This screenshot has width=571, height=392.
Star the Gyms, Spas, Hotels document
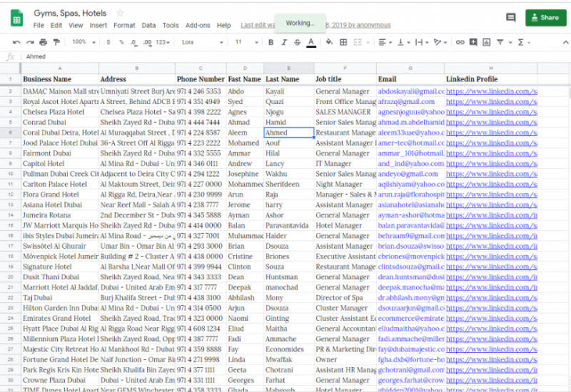[120, 13]
